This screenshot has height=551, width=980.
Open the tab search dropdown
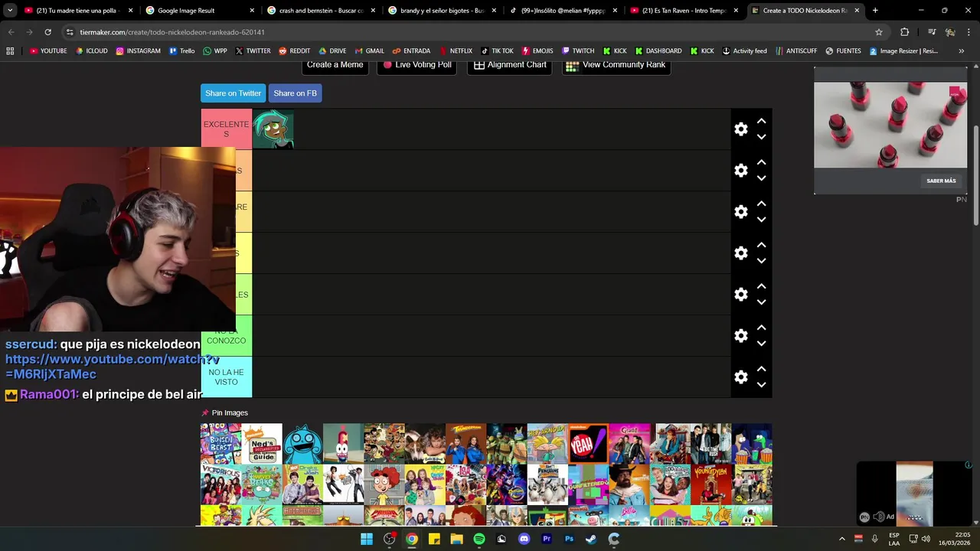point(10,11)
